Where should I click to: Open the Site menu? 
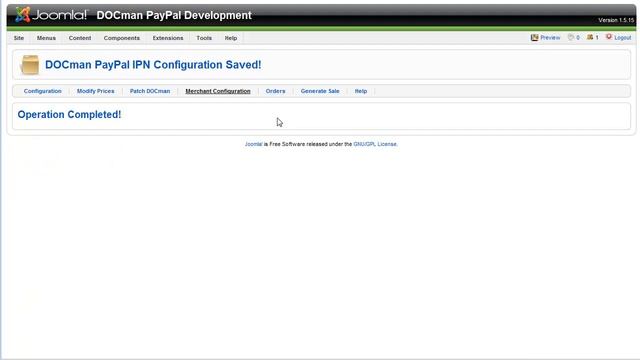[19, 38]
